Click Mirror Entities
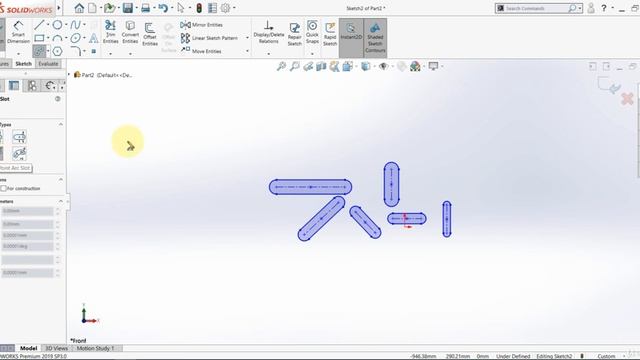The image size is (640, 360). click(x=202, y=25)
